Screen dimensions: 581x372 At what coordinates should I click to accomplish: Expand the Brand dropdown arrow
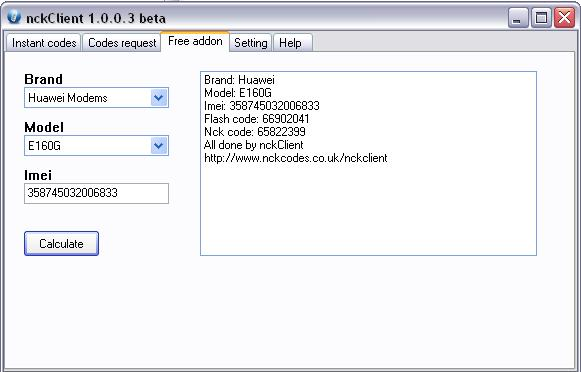tap(159, 97)
